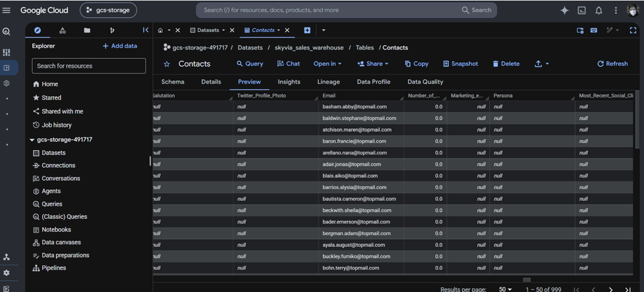Viewport: 644px width, 292px height.
Task: Close the Datasets tab
Action: coord(232,30)
